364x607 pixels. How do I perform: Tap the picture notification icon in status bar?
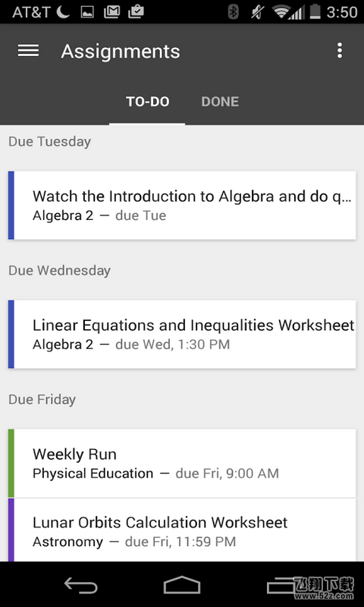[x=87, y=12]
